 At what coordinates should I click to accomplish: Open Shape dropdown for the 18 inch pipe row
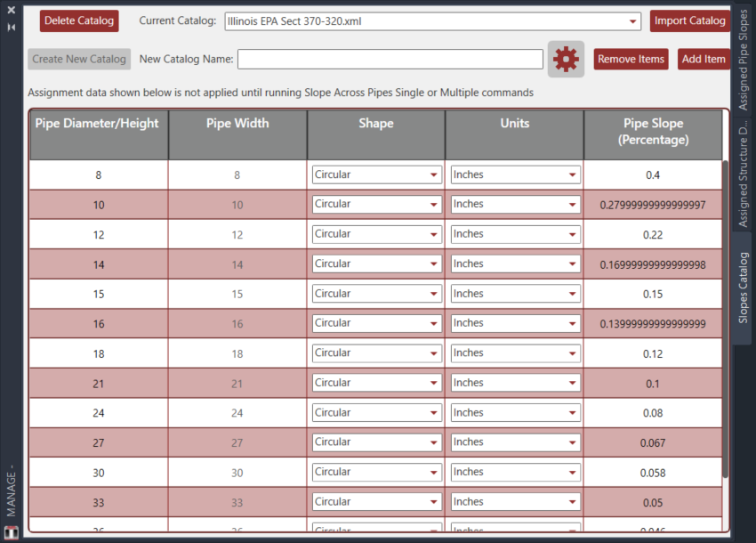click(x=377, y=353)
